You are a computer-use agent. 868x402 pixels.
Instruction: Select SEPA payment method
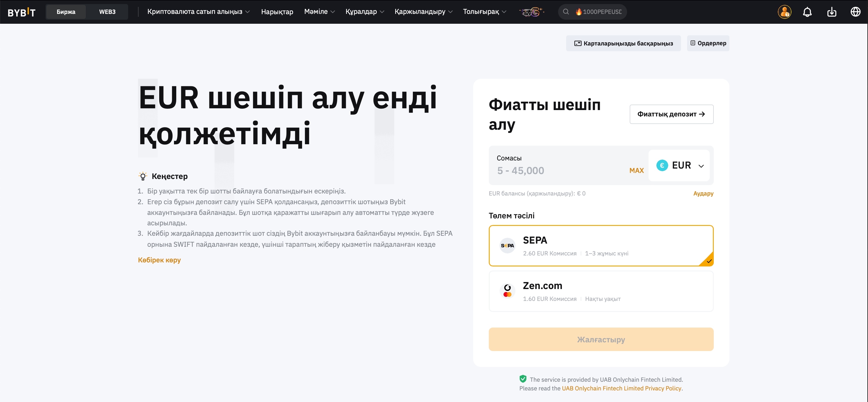[x=601, y=246]
